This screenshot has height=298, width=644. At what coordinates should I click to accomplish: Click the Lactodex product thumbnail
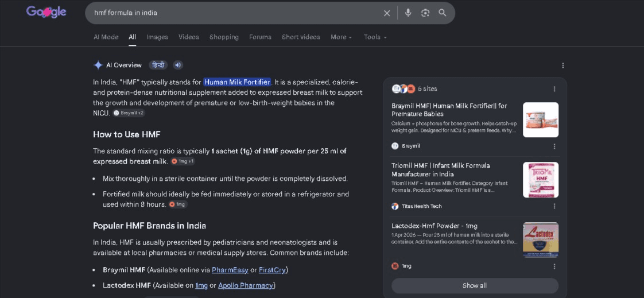pos(541,239)
